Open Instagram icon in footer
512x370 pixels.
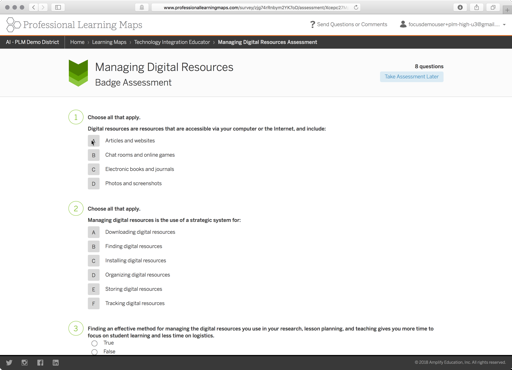tap(24, 363)
